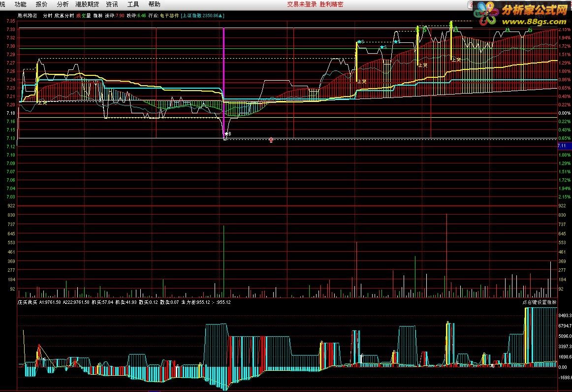Click the red up-arrow marker below the price line
Screen dimensions: 572x392
coord(271,140)
